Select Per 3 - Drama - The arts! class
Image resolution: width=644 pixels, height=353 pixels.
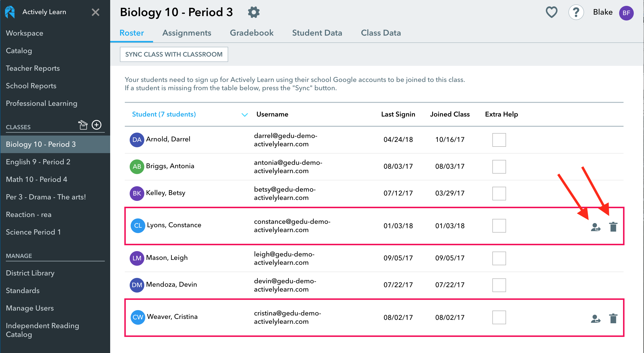[x=46, y=197]
